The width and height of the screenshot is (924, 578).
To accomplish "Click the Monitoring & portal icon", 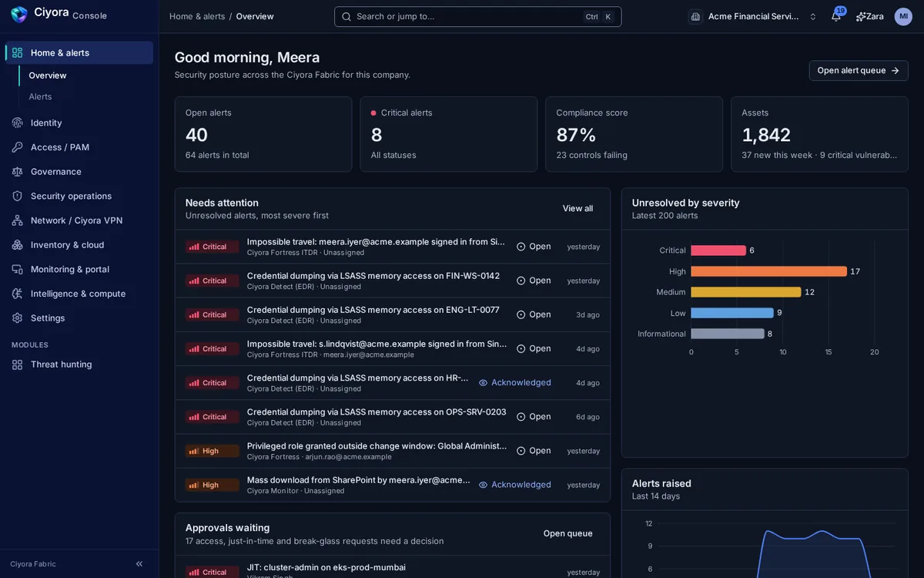I will (17, 269).
